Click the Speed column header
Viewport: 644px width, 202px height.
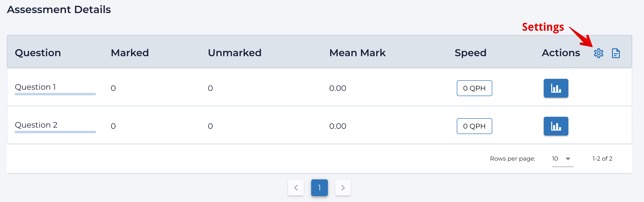point(470,53)
